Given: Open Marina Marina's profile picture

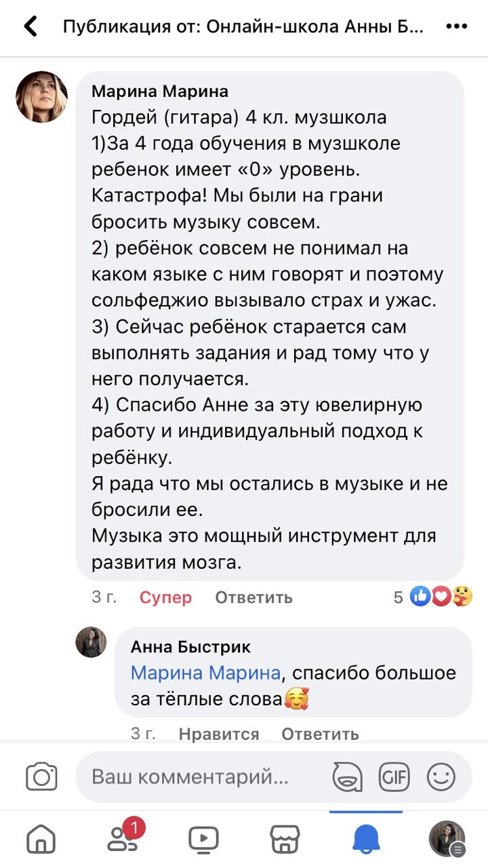Looking at the screenshot, I should [x=42, y=97].
